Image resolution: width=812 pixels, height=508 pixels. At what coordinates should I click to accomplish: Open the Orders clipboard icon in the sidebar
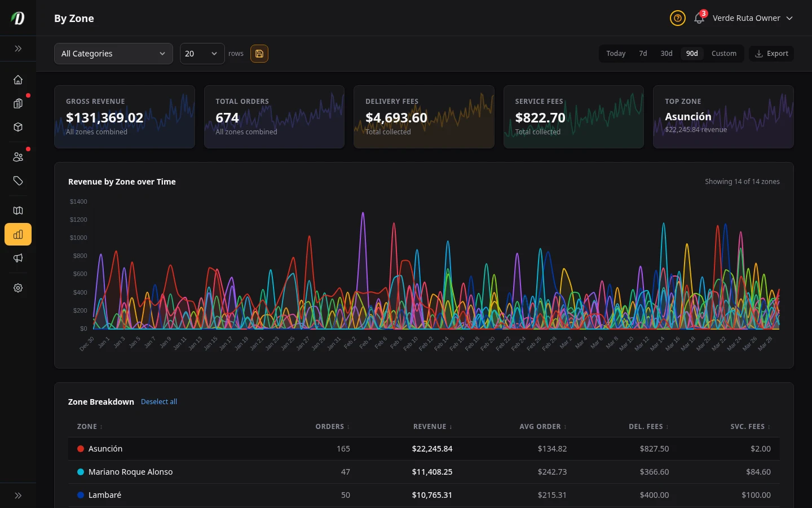(17, 103)
